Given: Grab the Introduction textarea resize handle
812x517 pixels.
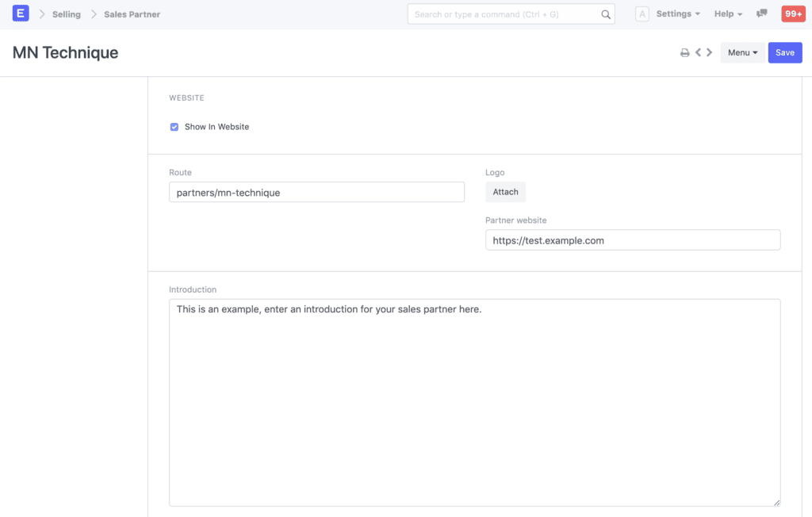Looking at the screenshot, I should point(777,503).
